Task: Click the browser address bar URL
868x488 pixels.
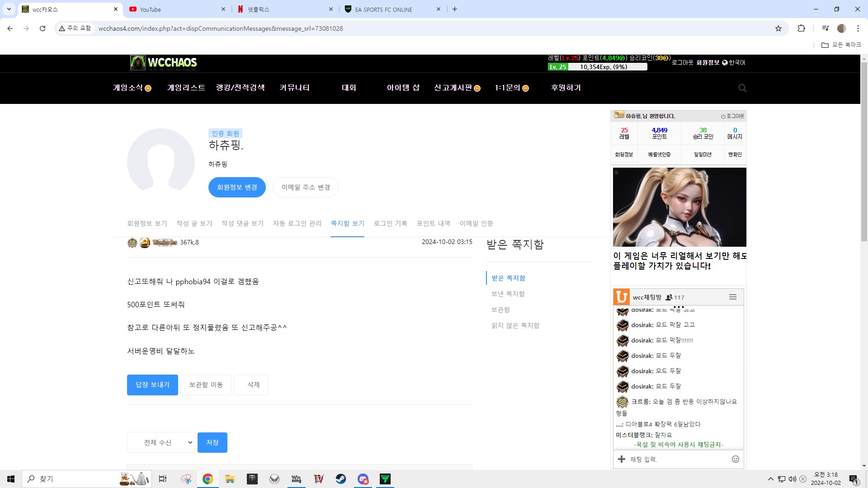Action: 221,28
